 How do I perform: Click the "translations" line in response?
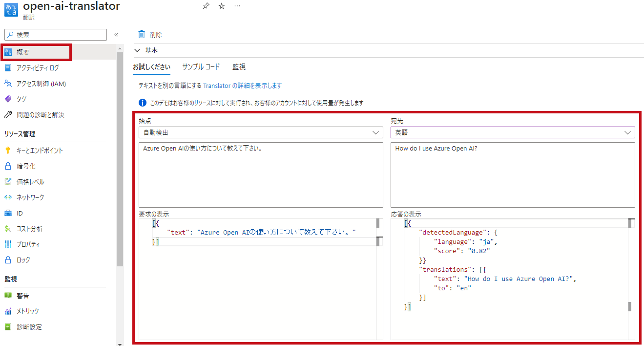click(x=453, y=269)
